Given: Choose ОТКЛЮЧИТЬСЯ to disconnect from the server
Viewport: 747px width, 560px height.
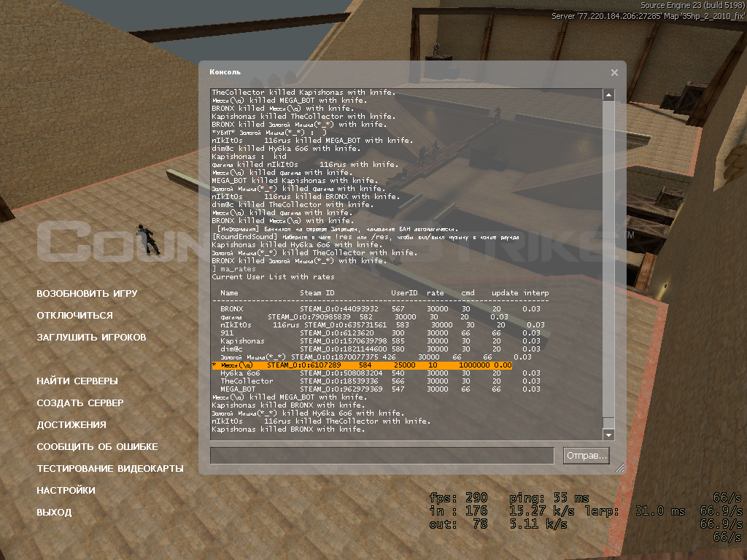Looking at the screenshot, I should [75, 315].
